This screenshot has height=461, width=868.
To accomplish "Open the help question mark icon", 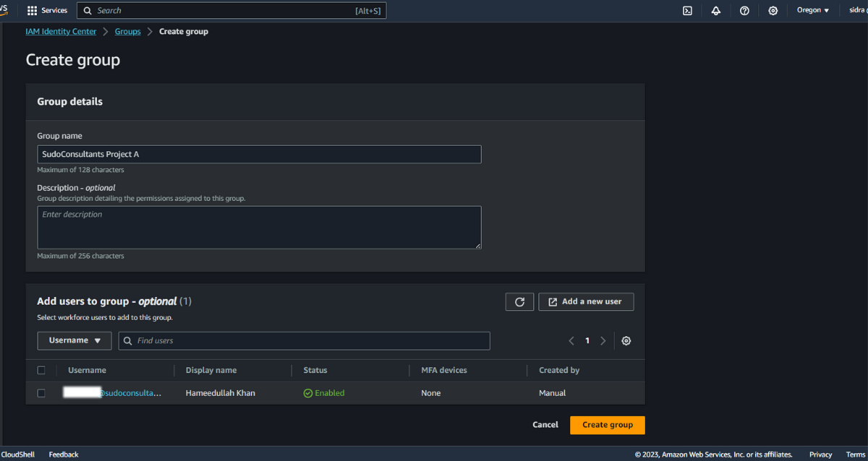I will (x=744, y=11).
